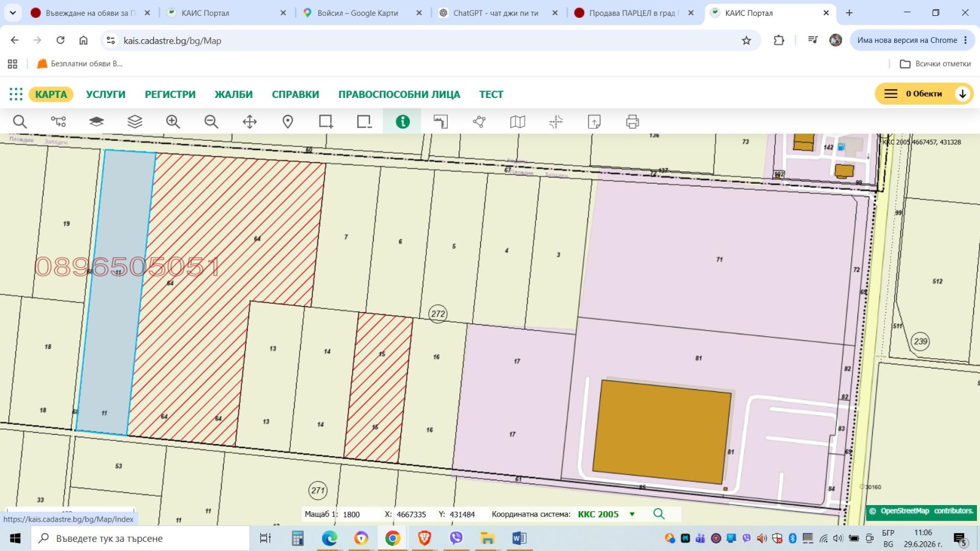This screenshot has width=980, height=551.
Task: Click hatched parcel 15 on map
Action: (378, 389)
